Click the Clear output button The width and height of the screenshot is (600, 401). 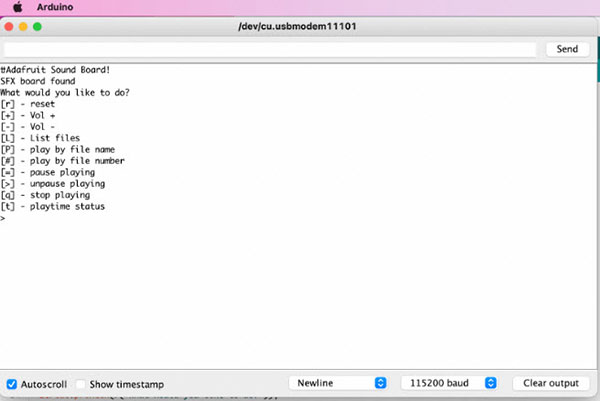click(551, 383)
